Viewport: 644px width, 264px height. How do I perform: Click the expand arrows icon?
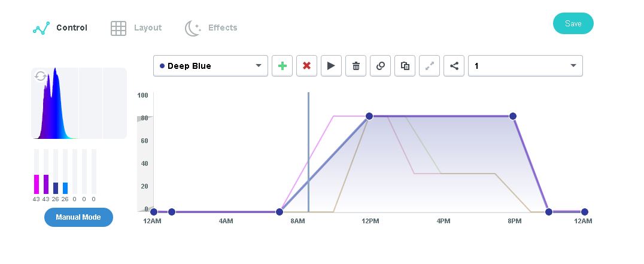tap(429, 66)
